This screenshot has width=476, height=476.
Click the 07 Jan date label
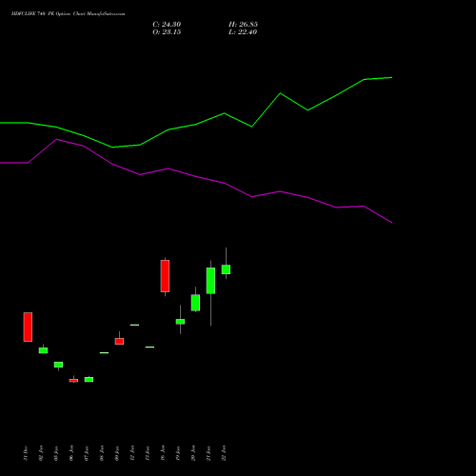[87, 453]
